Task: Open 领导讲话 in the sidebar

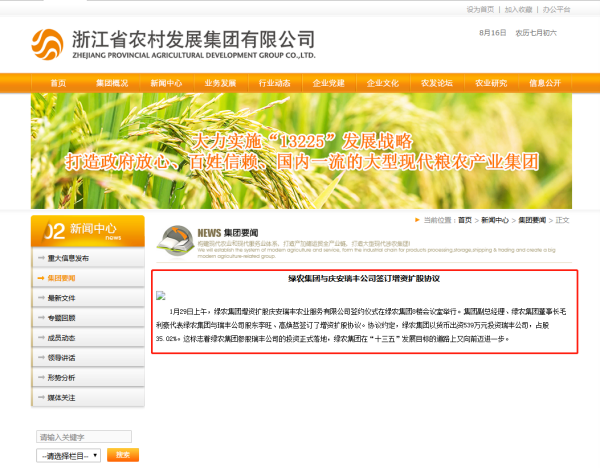Action: (62, 357)
